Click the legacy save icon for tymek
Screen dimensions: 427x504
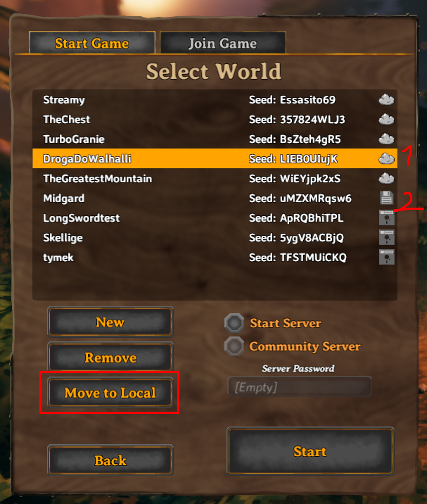pyautogui.click(x=386, y=257)
